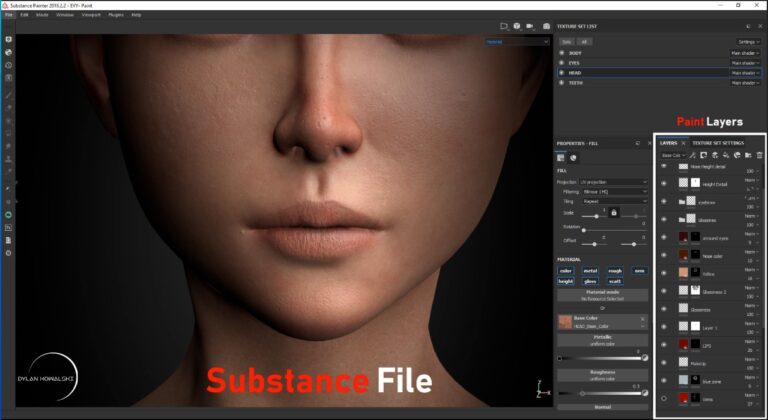
Task: Open the Projection dropdown
Action: tap(614, 182)
